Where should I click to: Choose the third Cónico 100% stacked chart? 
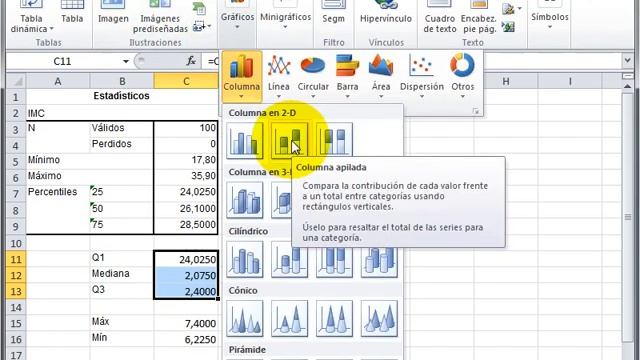tap(334, 318)
